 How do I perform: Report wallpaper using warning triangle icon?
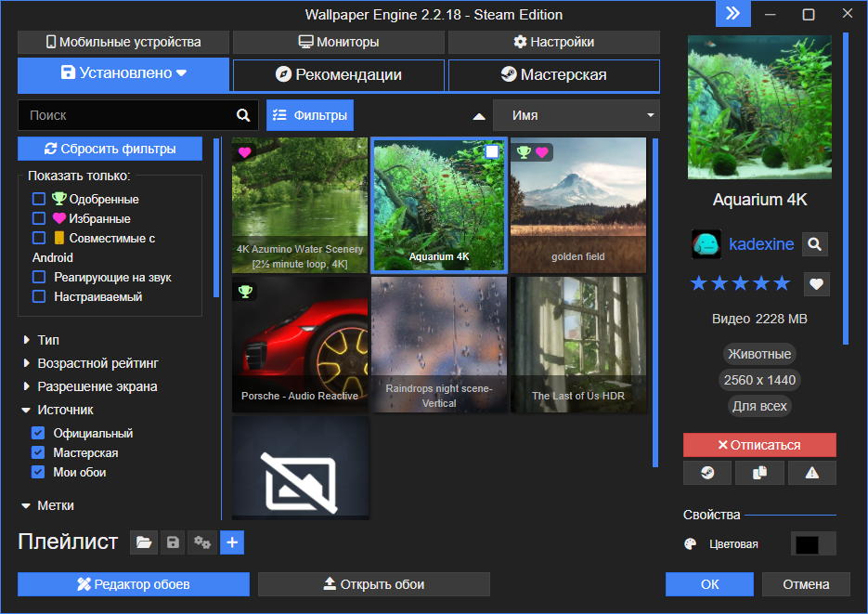(812, 473)
